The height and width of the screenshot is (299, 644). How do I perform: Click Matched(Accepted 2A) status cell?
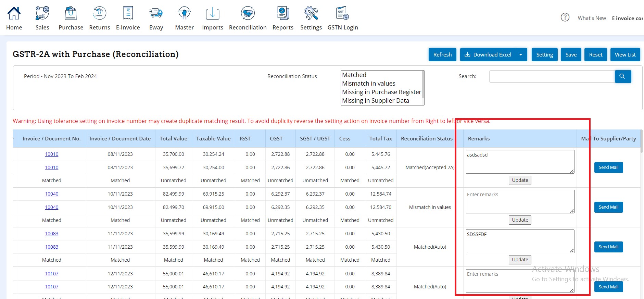tap(430, 167)
